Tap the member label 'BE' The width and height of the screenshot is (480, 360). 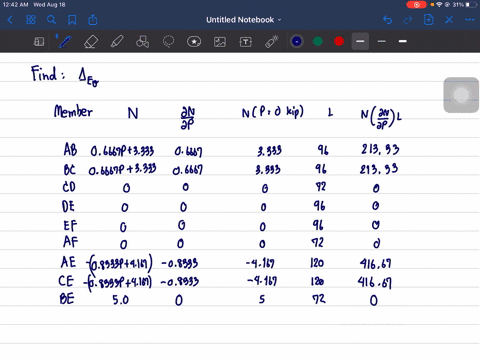tap(67, 299)
